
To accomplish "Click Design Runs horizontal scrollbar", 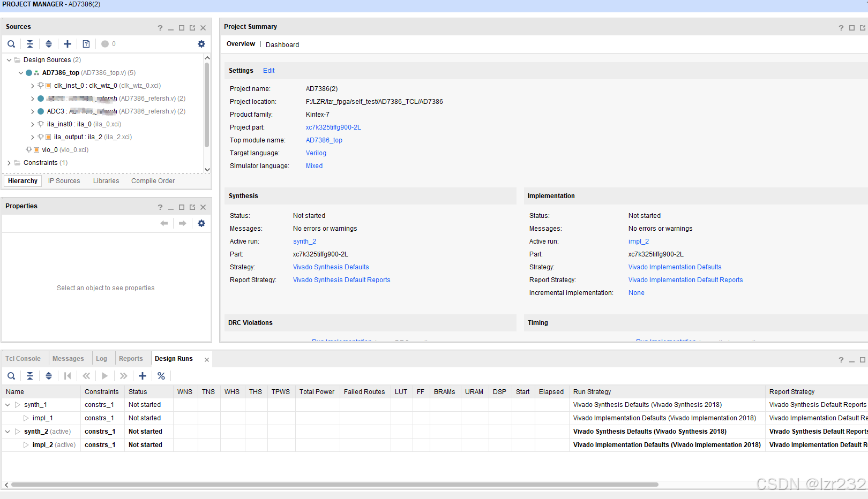I will (x=335, y=485).
